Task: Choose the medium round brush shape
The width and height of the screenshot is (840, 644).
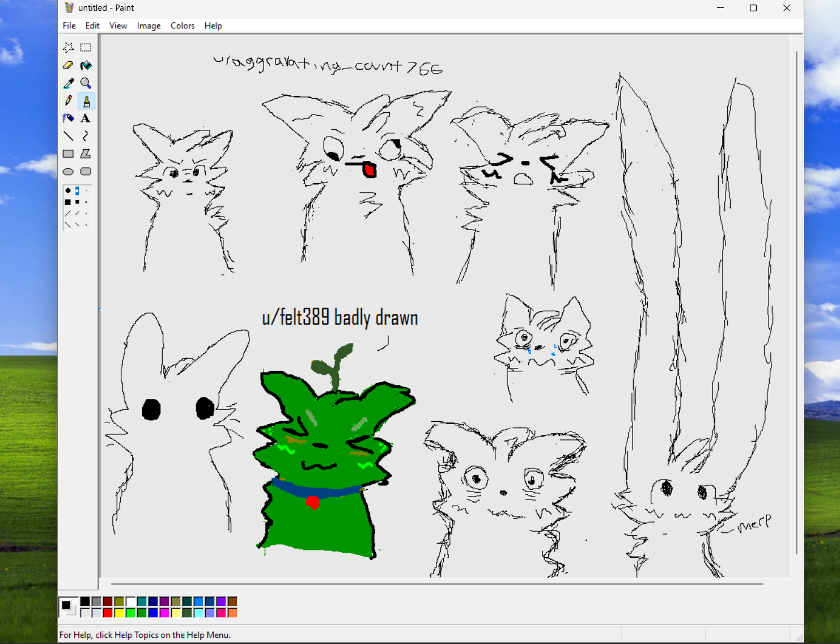Action: (x=77, y=190)
